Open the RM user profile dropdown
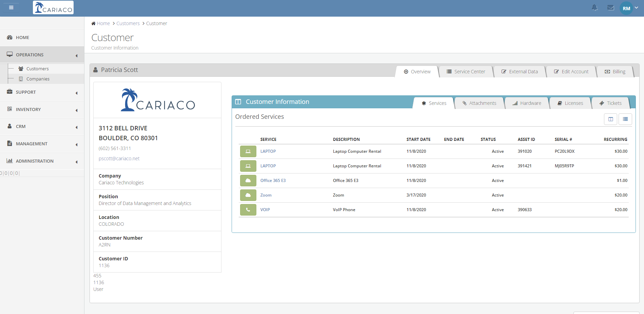 (629, 8)
